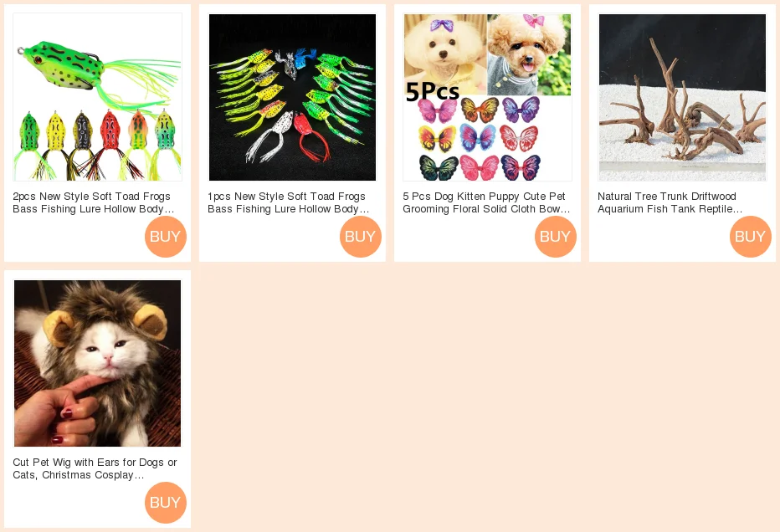Viewport: 780px width, 532px height.
Task: Click BUY for Natural Tree Trunk Driftwood
Action: click(x=751, y=237)
